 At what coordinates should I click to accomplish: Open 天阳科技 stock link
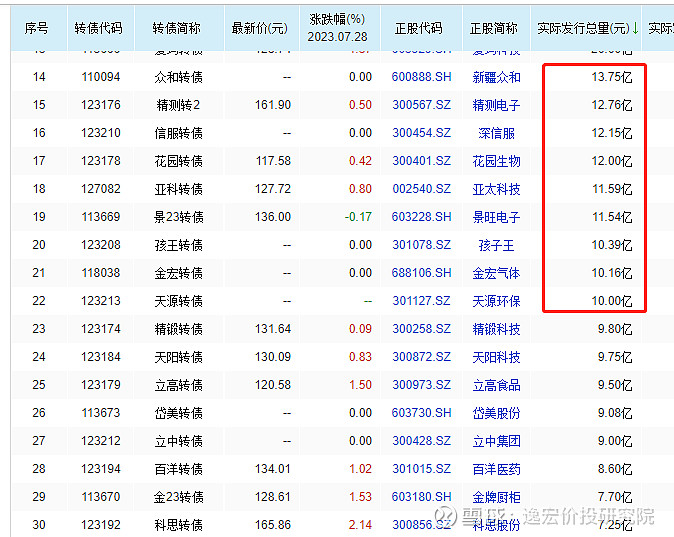coord(496,357)
